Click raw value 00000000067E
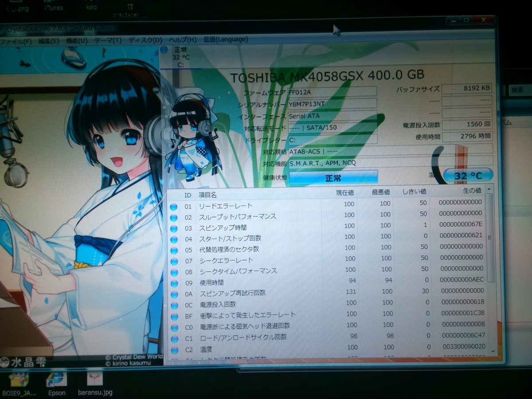The image size is (532, 399). (x=460, y=224)
